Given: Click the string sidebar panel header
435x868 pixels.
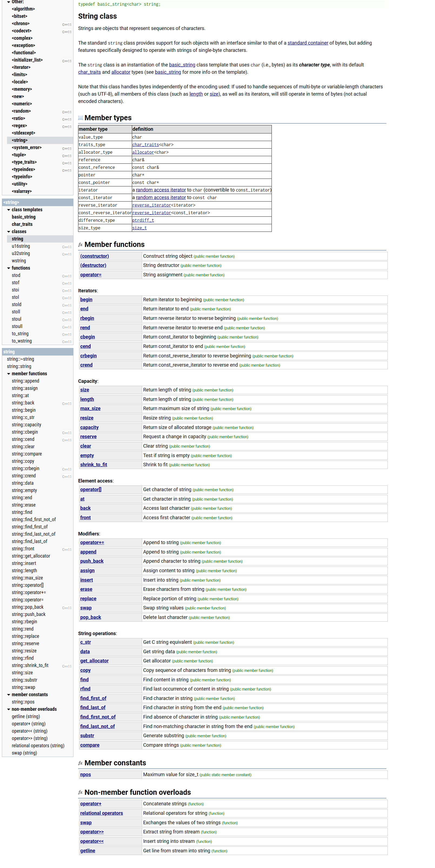Looking at the screenshot, I should (38, 352).
